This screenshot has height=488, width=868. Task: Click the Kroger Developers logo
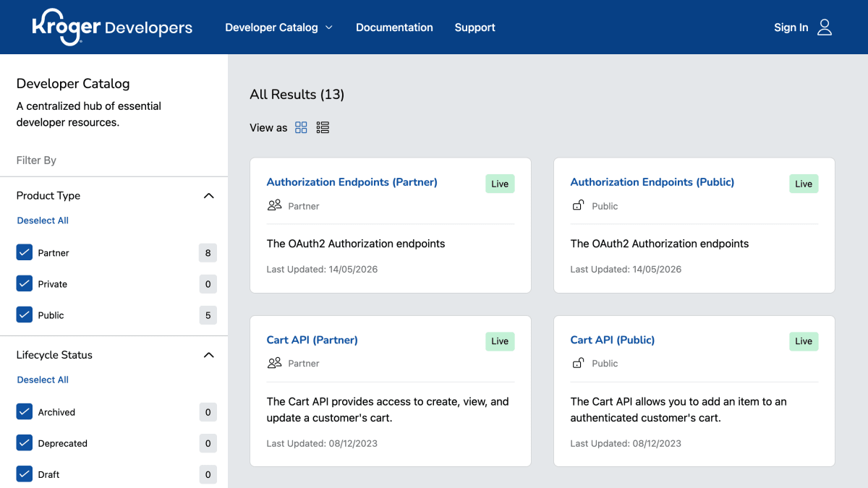point(112,27)
